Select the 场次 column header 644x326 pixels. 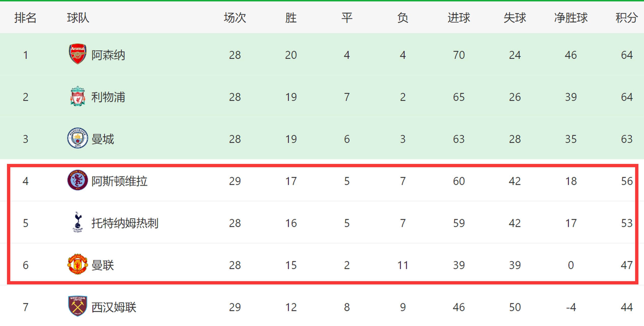[235, 18]
